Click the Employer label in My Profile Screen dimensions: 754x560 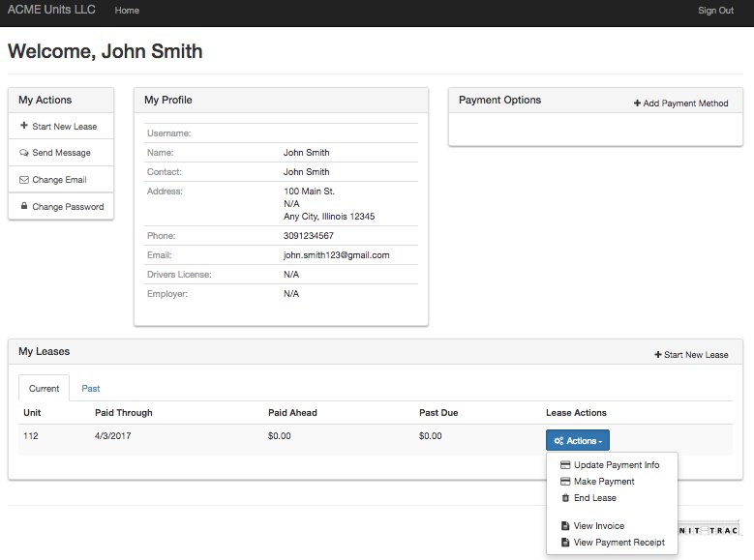tap(167, 294)
